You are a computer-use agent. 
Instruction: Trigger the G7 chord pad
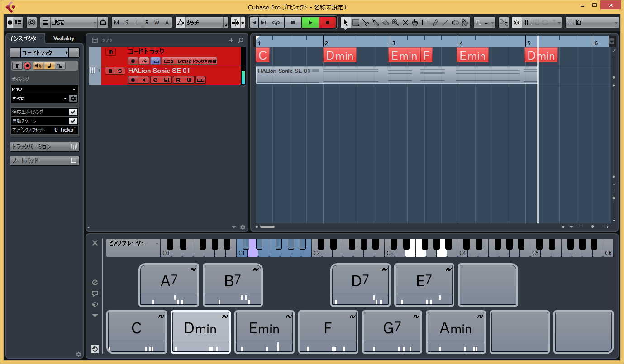tap(392, 332)
